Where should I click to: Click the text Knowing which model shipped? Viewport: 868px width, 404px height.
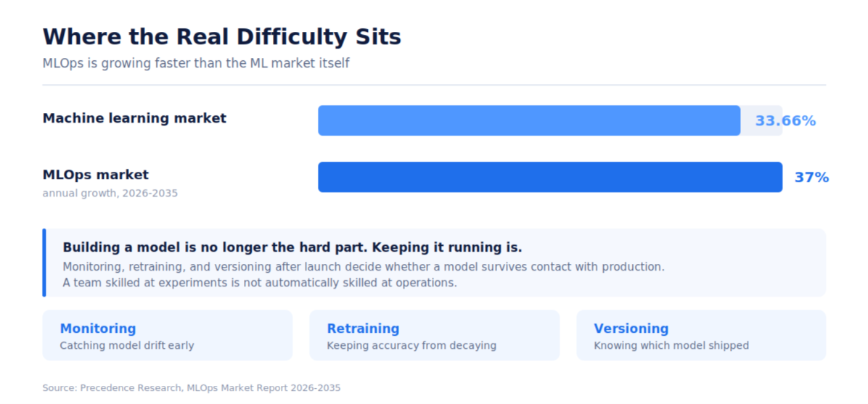(671, 346)
